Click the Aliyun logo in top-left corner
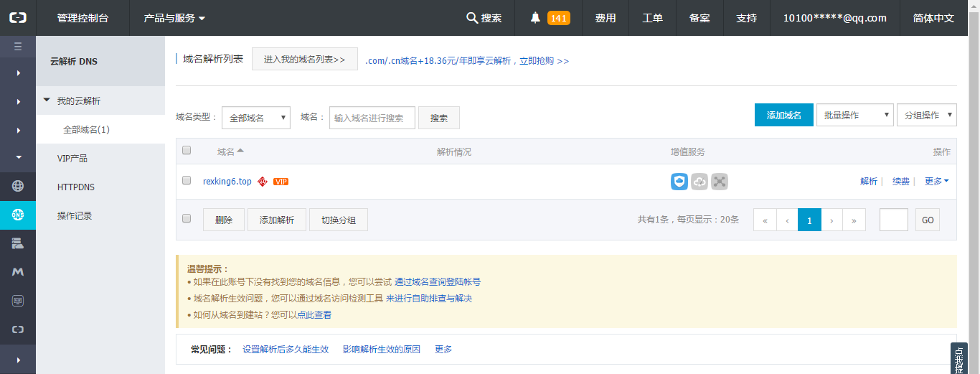980x374 pixels. click(18, 18)
